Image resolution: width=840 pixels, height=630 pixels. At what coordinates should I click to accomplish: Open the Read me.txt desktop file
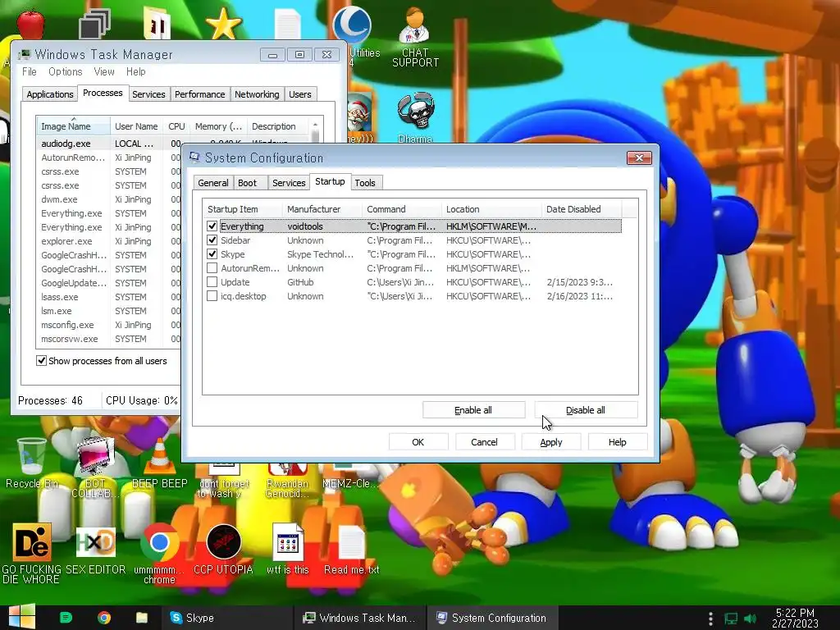351,550
